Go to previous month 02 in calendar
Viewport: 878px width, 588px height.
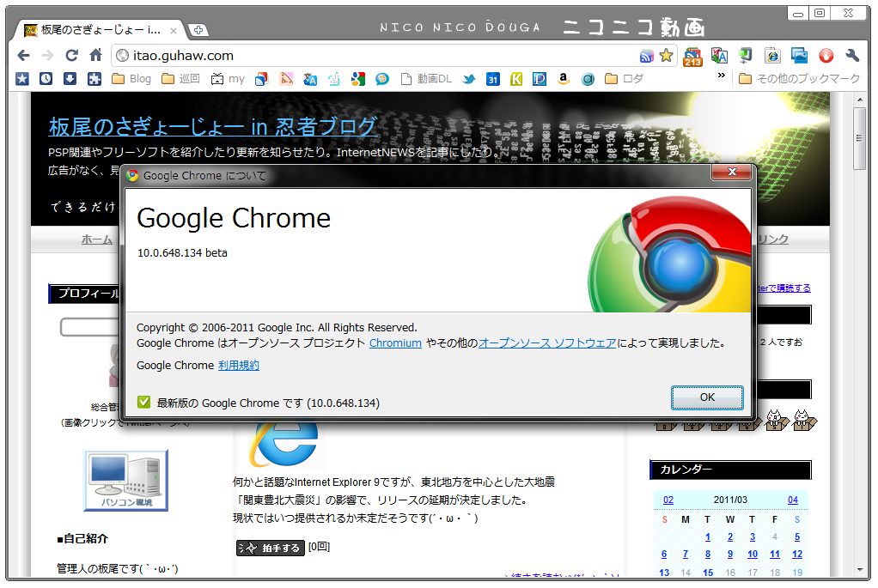tap(668, 500)
